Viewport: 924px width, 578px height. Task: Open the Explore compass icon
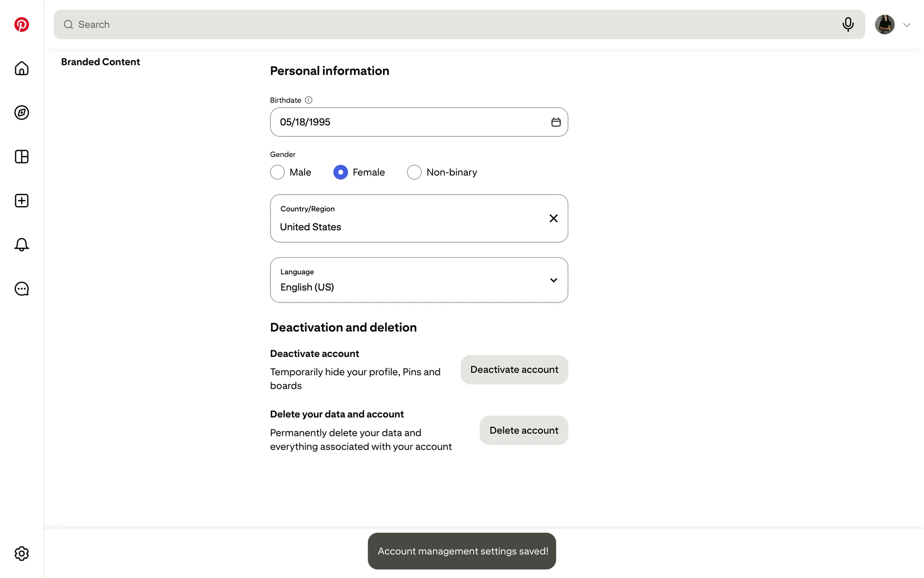pyautogui.click(x=22, y=113)
